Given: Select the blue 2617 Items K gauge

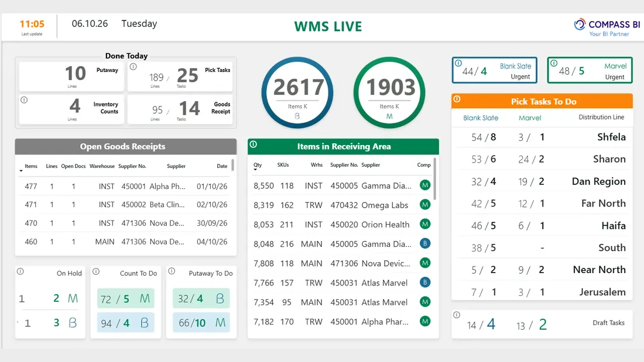Looking at the screenshot, I should click(x=297, y=92).
